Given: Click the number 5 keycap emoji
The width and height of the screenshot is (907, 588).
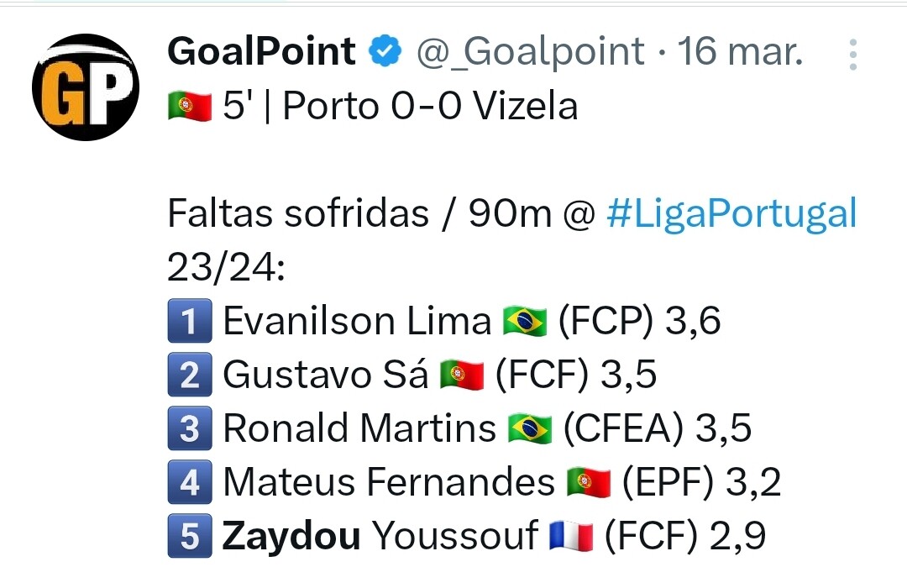Looking at the screenshot, I should click(190, 535).
